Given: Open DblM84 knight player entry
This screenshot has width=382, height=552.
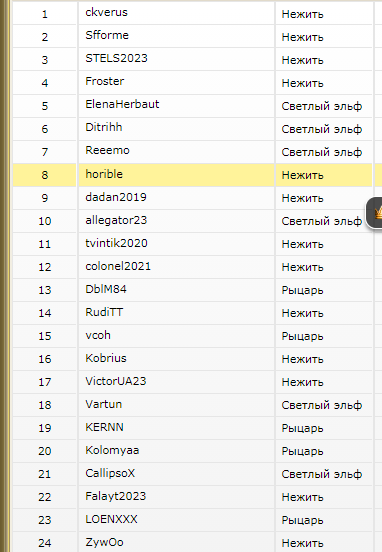Looking at the screenshot, I should pos(106,289).
